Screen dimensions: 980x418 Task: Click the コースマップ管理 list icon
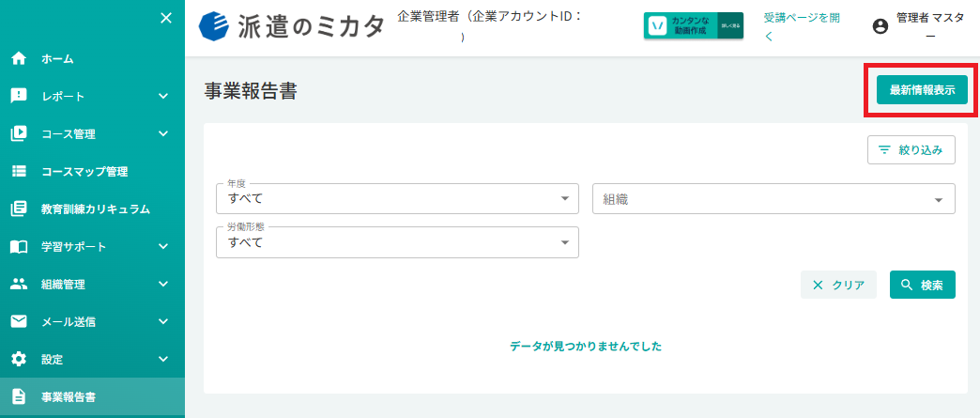coord(19,172)
